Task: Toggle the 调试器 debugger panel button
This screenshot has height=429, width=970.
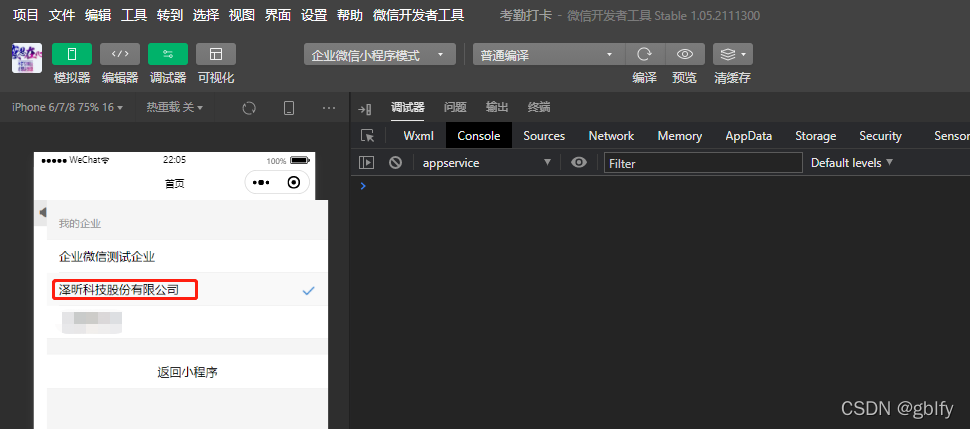Action: 168,54
